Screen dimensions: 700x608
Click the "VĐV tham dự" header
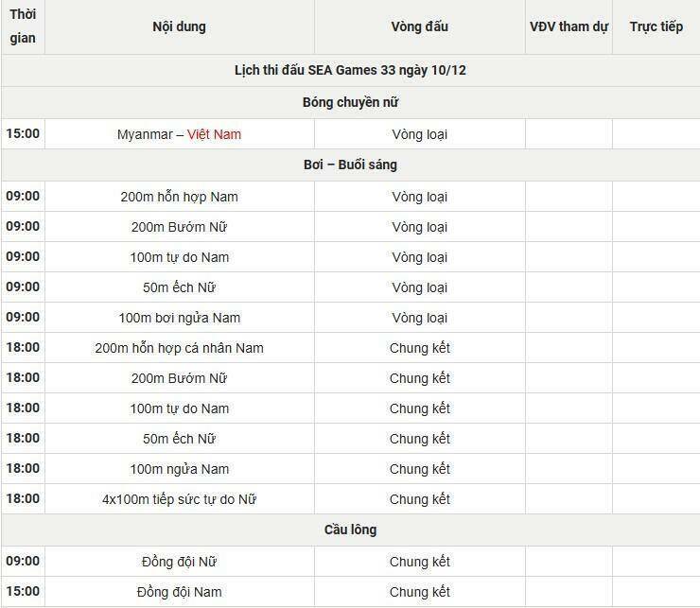(x=569, y=26)
